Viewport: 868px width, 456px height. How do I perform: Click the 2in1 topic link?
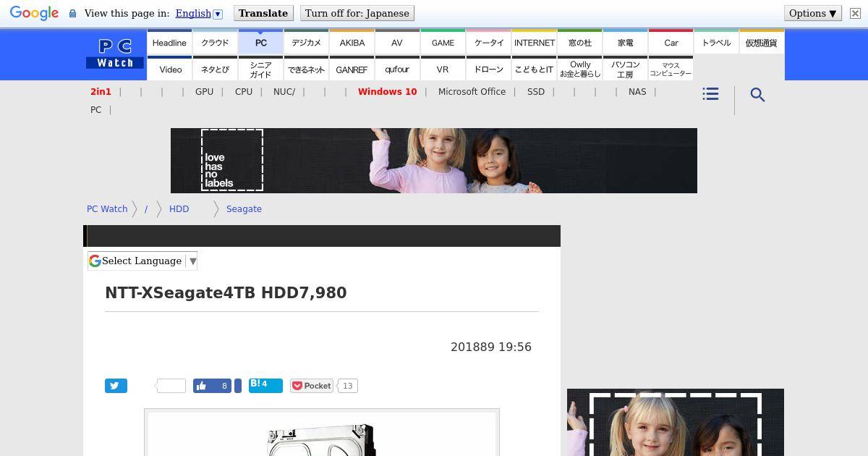tap(101, 91)
